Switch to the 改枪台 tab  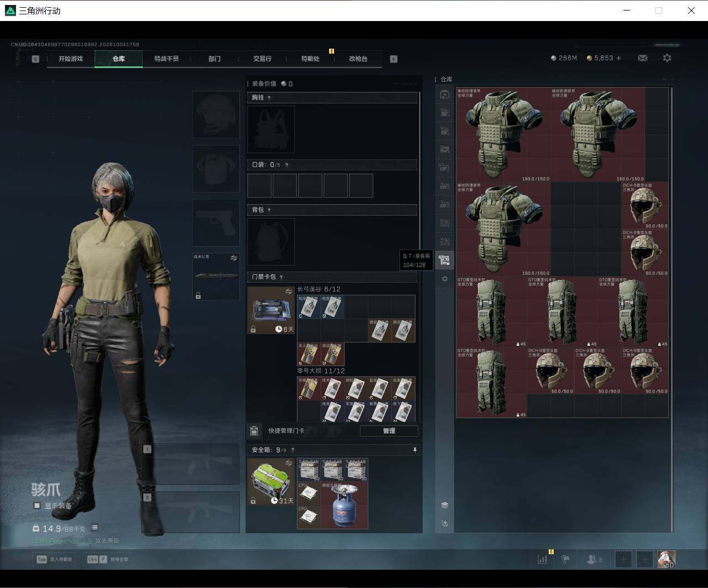(358, 59)
